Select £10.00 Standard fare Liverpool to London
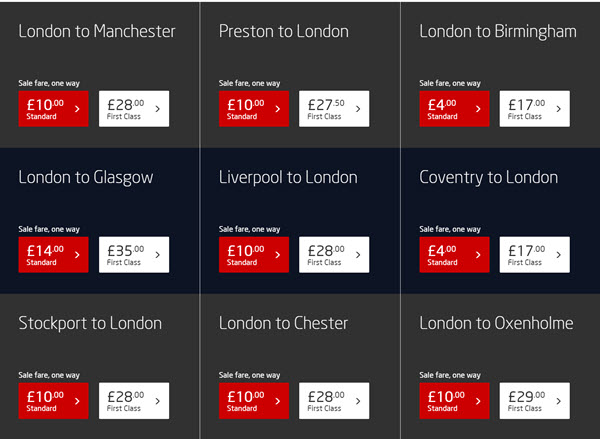This screenshot has width=600, height=439. 254,255
